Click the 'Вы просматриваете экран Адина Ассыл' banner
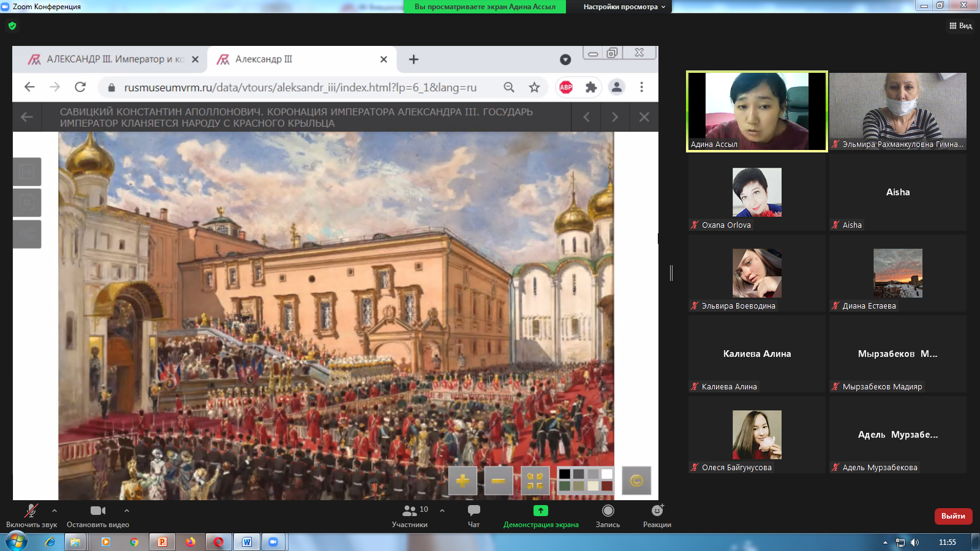This screenshot has height=551, width=980. [x=485, y=7]
